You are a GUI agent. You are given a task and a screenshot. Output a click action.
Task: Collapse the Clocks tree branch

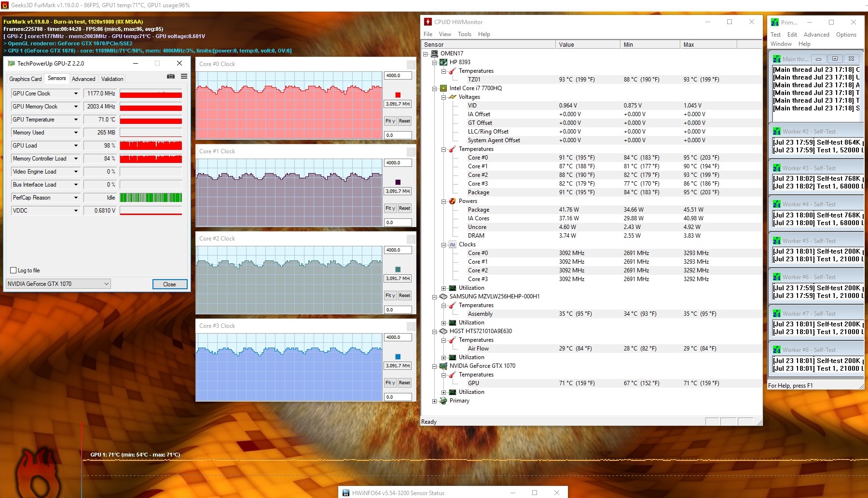[x=443, y=244]
